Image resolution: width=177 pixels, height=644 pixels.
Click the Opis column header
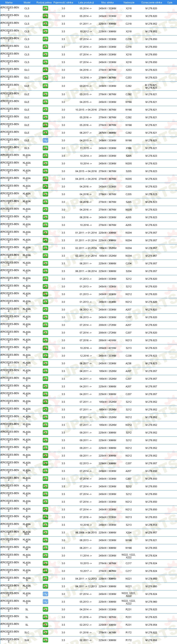(170, 2)
